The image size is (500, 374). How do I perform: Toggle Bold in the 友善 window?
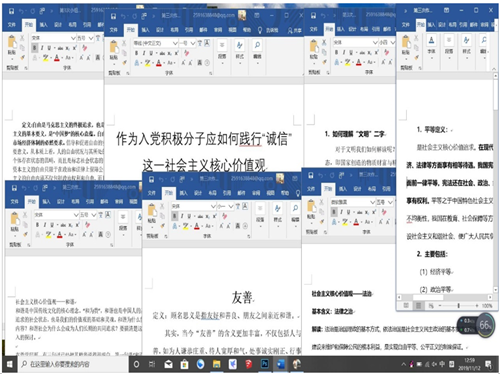pyautogui.click(x=174, y=216)
